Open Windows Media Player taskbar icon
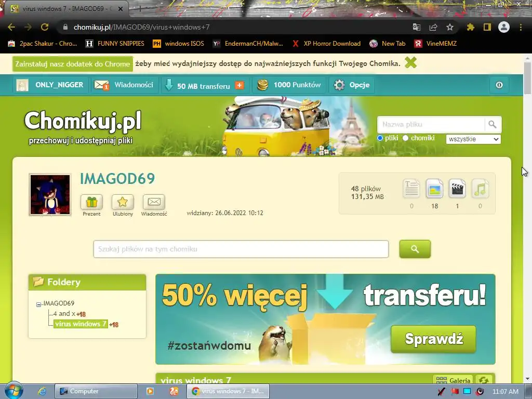Screen dimensions: 532x399 pos(150,391)
